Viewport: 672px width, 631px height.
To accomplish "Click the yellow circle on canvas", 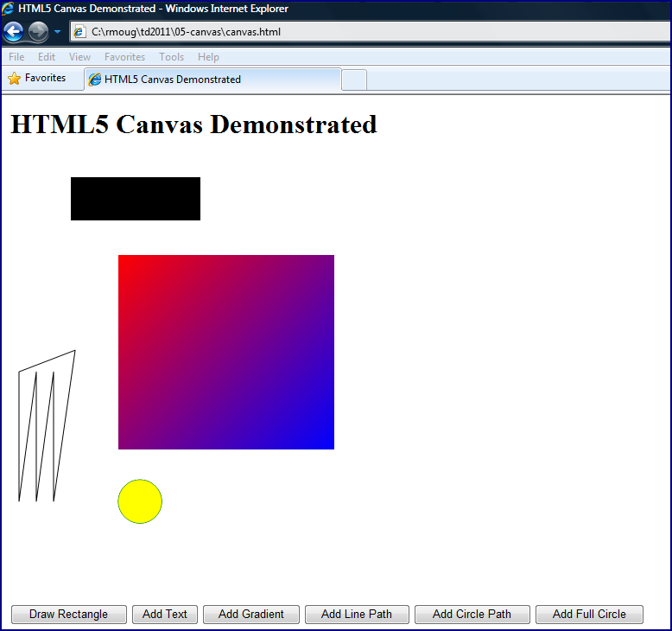I will 140,501.
